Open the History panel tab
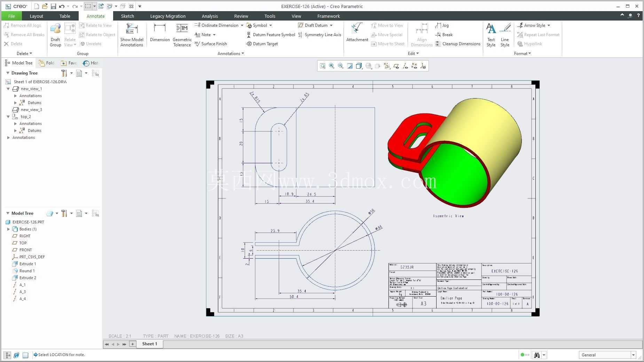 pos(91,63)
